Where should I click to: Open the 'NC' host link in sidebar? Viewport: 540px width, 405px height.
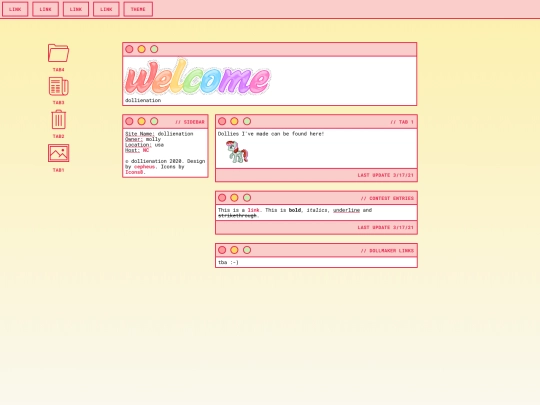tap(146, 150)
